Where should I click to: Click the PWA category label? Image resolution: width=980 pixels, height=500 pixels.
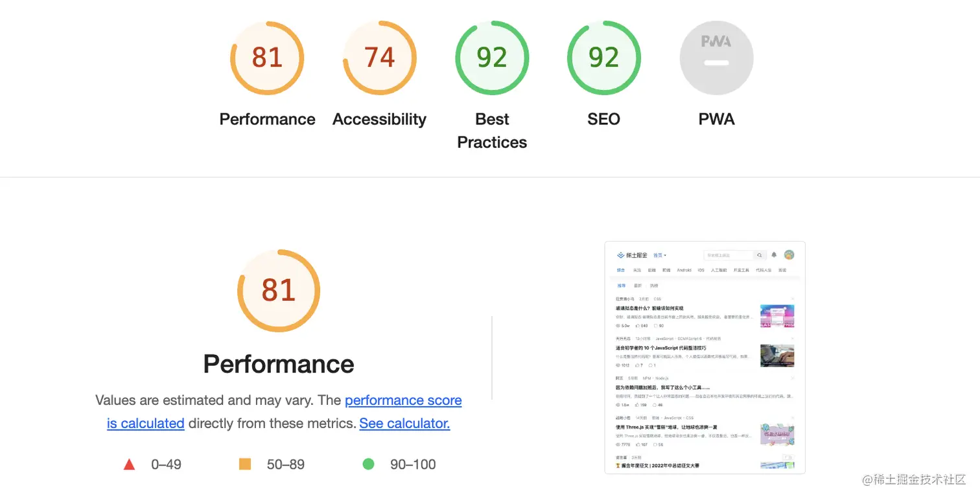pyautogui.click(x=716, y=119)
